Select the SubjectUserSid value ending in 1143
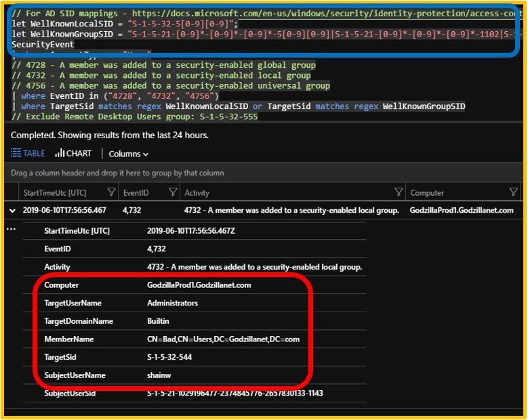Image resolution: width=528 pixels, height=420 pixels. (x=235, y=393)
